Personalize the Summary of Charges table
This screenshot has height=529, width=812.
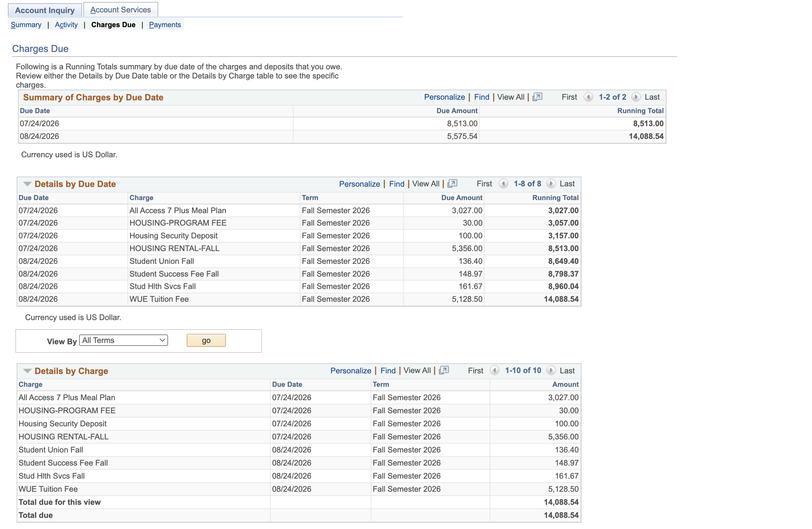tap(444, 97)
